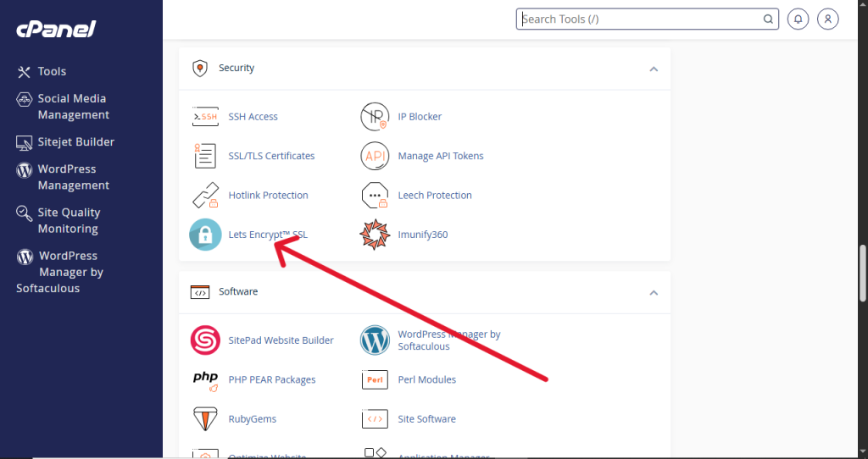Viewport: 868px width, 459px height.
Task: Open PHP PEAR Packages icon
Action: [x=205, y=380]
